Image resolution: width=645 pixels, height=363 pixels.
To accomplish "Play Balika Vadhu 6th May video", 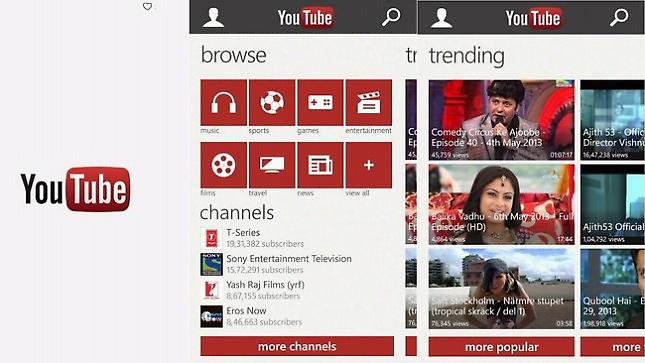I will pyautogui.click(x=501, y=205).
